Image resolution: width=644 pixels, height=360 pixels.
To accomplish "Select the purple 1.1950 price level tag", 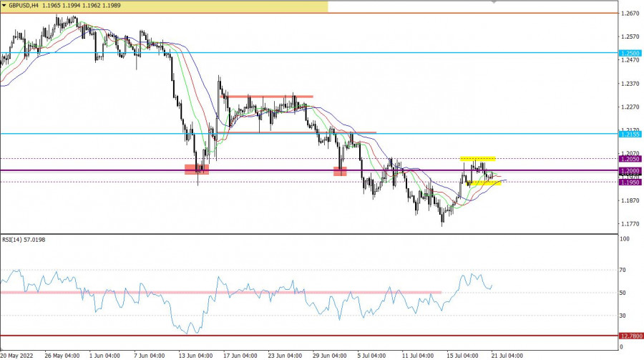I will (630, 182).
